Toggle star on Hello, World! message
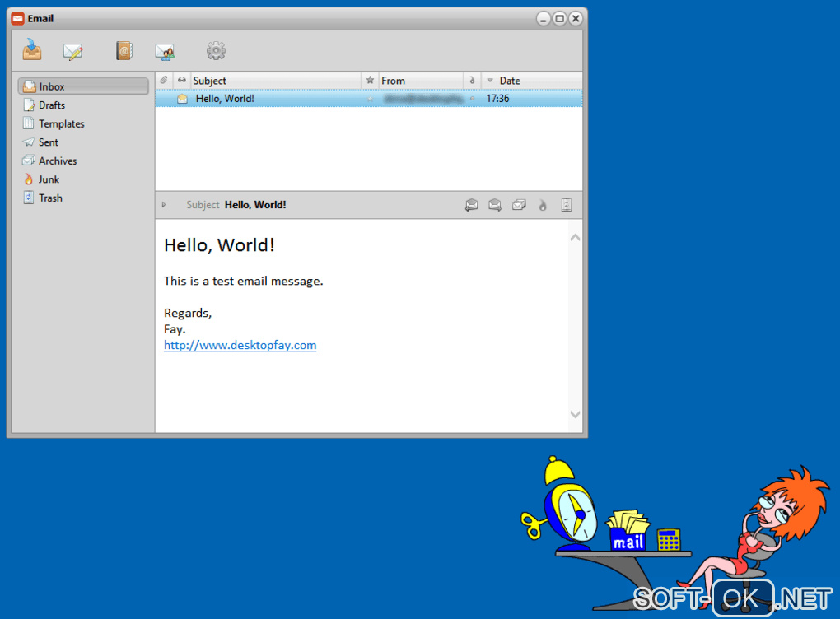 (370, 99)
